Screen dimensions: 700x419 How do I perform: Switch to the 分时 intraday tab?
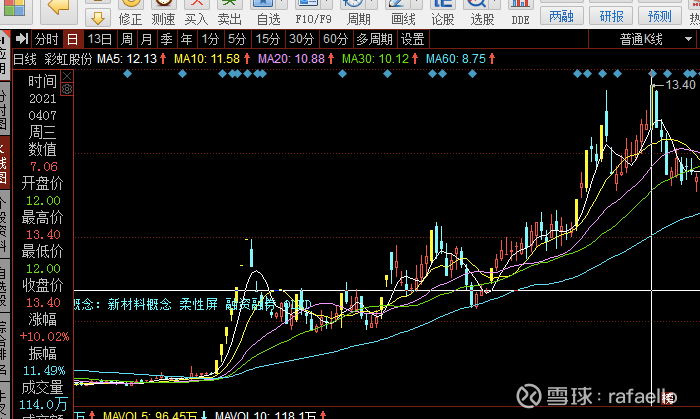click(x=46, y=39)
